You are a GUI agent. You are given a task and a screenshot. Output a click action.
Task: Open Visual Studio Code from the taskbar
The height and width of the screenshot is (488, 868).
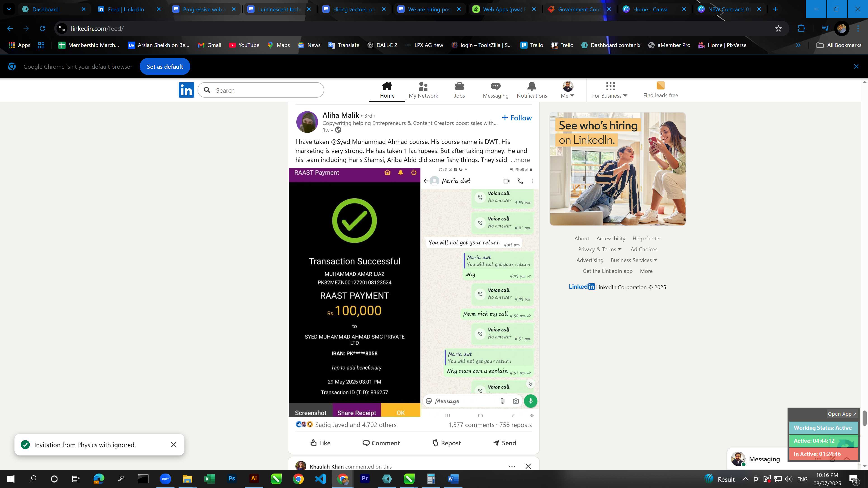coord(321,479)
